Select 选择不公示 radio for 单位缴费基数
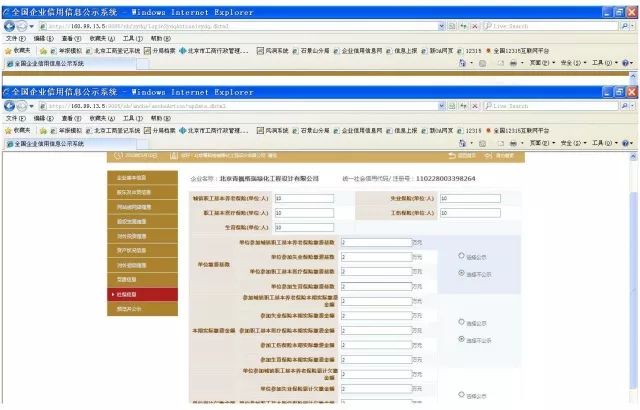This screenshot has height=410, width=640. click(459, 273)
